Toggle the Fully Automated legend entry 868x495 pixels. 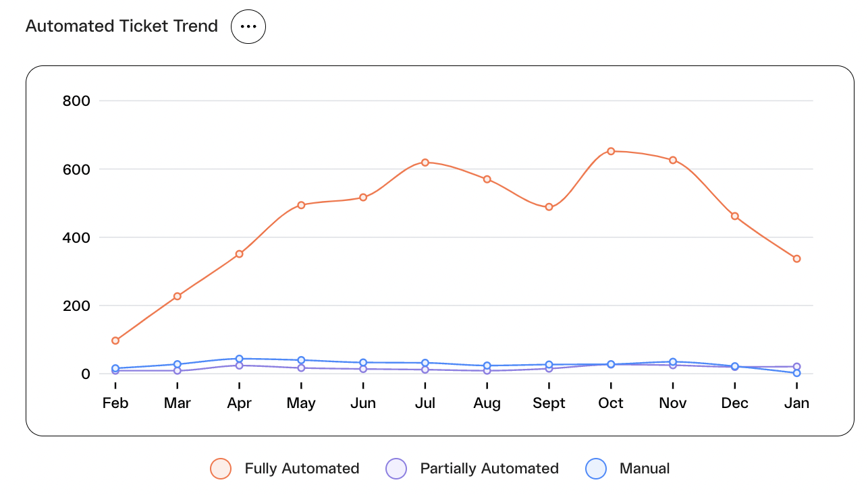click(285, 469)
